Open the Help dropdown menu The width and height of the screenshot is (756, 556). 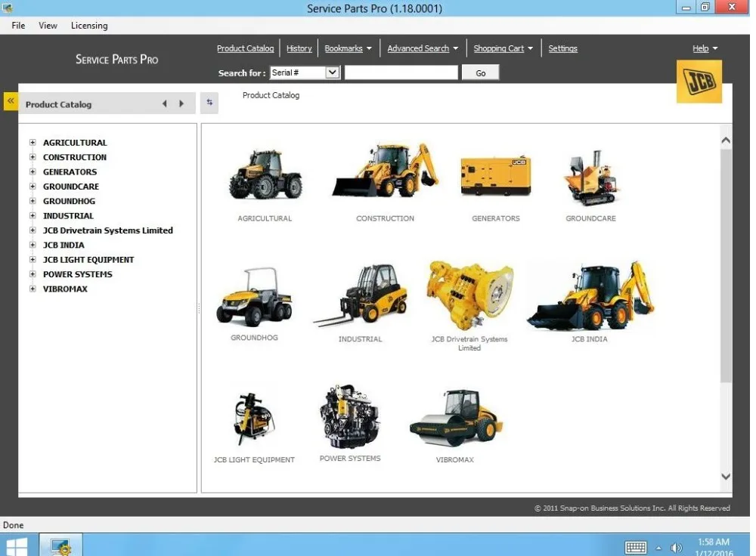[705, 48]
